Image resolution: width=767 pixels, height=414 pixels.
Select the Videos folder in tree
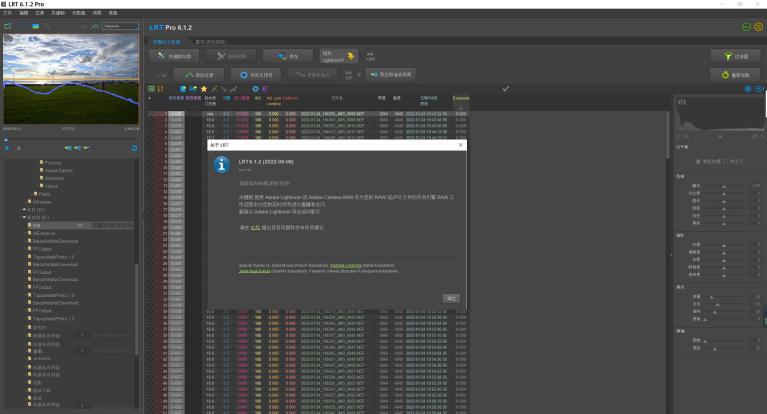tap(52, 186)
